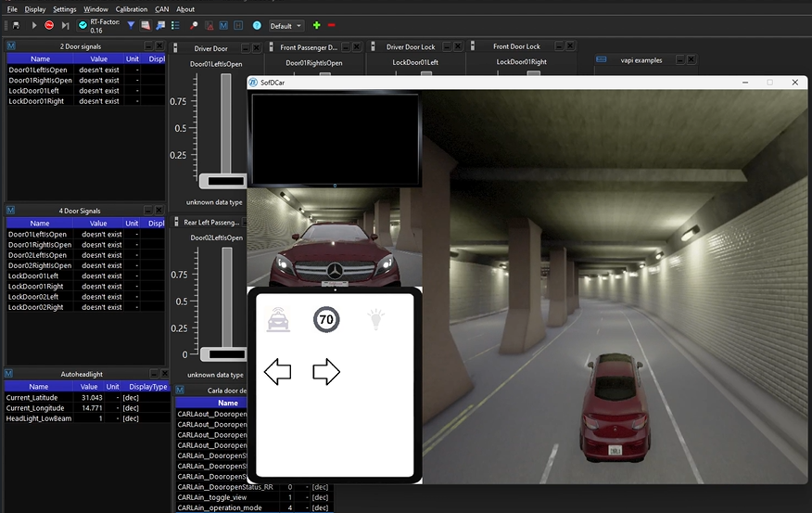The height and width of the screenshot is (513, 812).
Task: Click the left turn arrow indicator
Action: tap(278, 372)
